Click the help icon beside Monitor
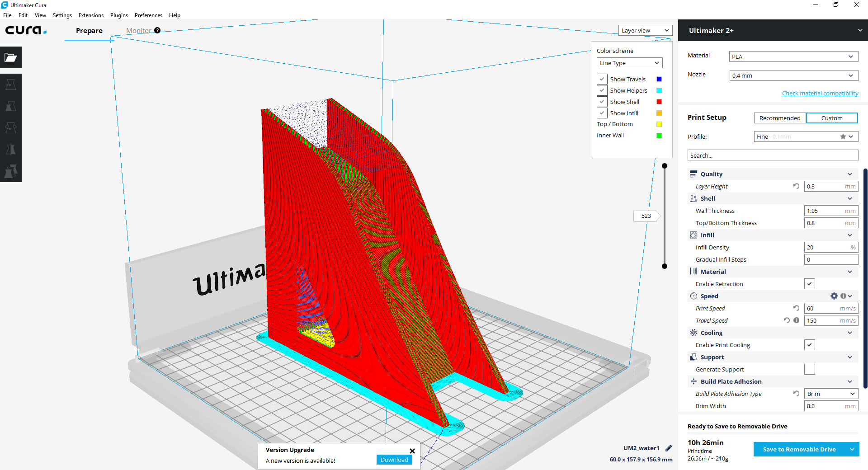The width and height of the screenshot is (868, 470). [x=157, y=30]
